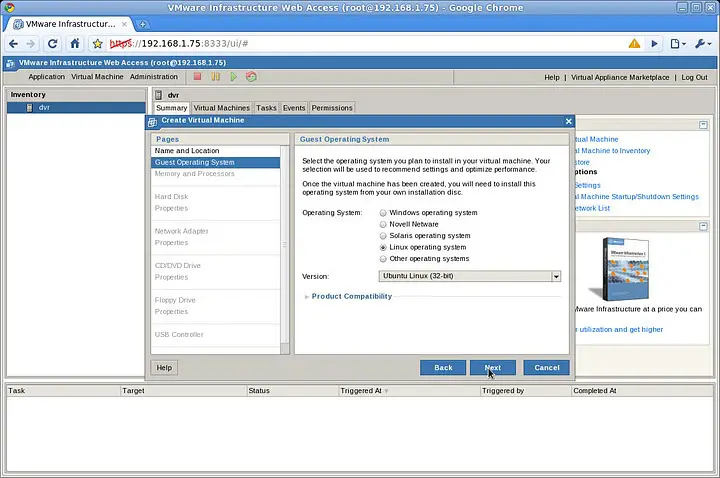Close the Create Virtual Machine dialog
Image resolution: width=720 pixels, height=478 pixels.
click(x=568, y=121)
